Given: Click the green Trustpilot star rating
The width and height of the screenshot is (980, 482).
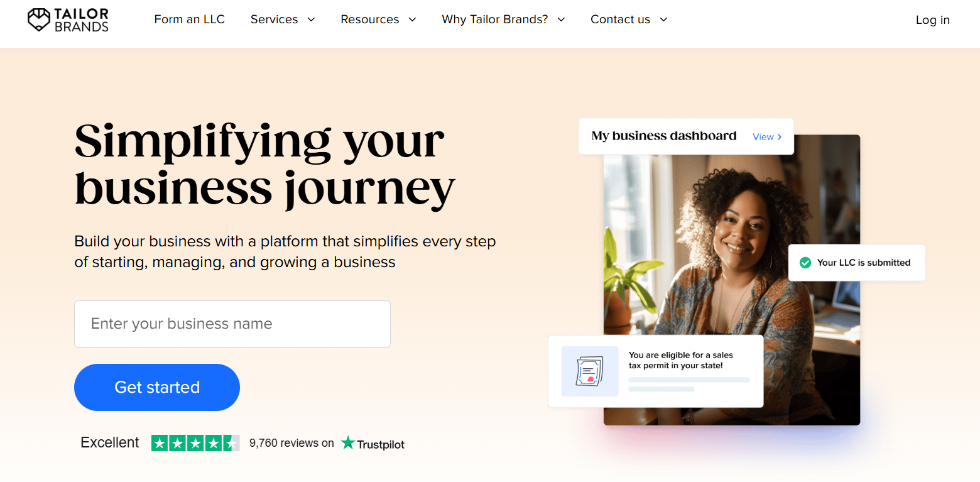Looking at the screenshot, I should 195,443.
